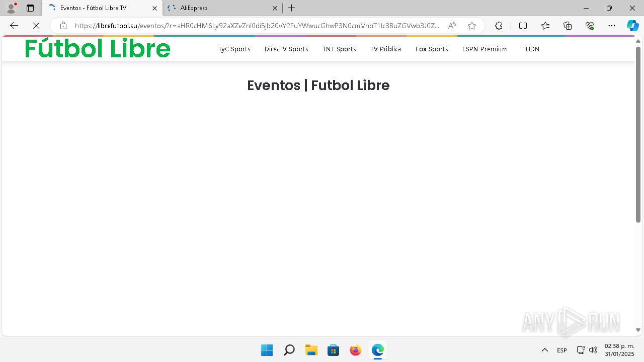Open a new tab with plus button
This screenshot has width=644, height=362.
292,8
